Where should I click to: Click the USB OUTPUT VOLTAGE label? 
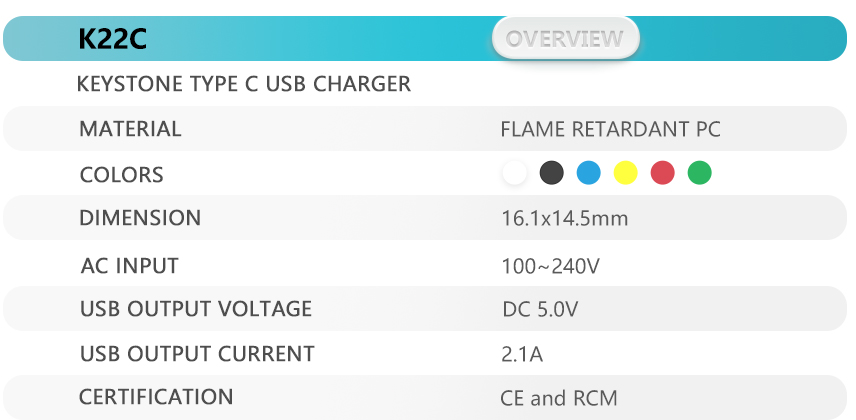pos(196,309)
